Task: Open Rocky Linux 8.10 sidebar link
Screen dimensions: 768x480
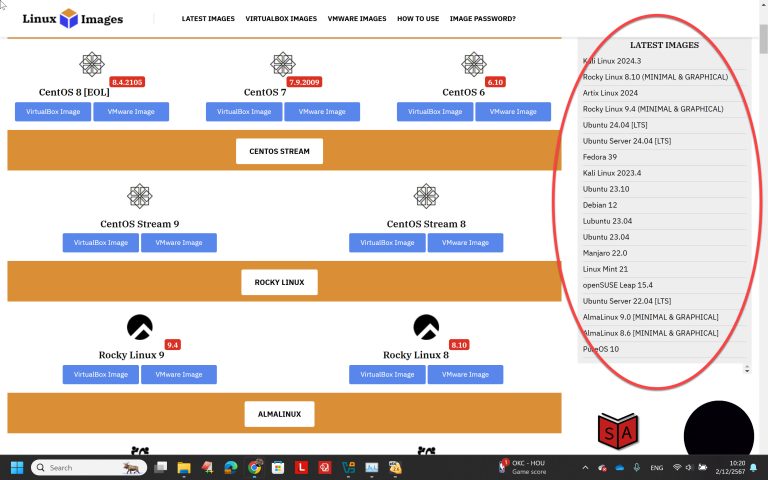Action: tap(655, 77)
